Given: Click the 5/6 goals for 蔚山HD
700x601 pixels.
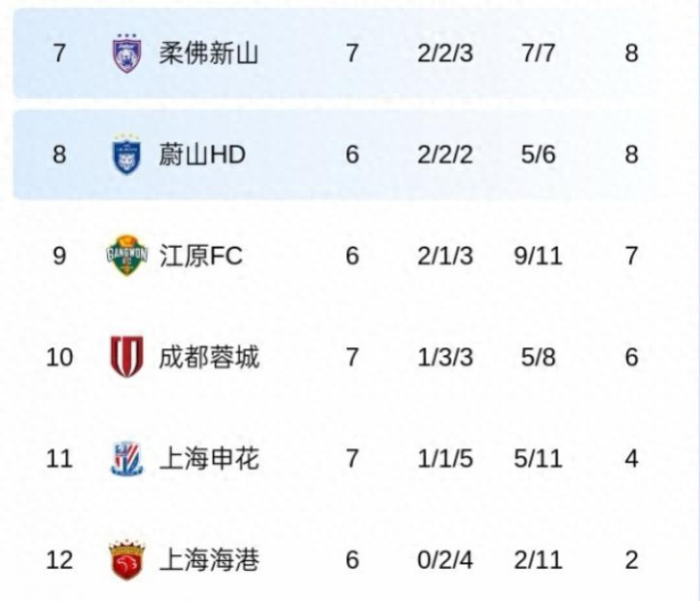Looking at the screenshot, I should click(x=542, y=155).
